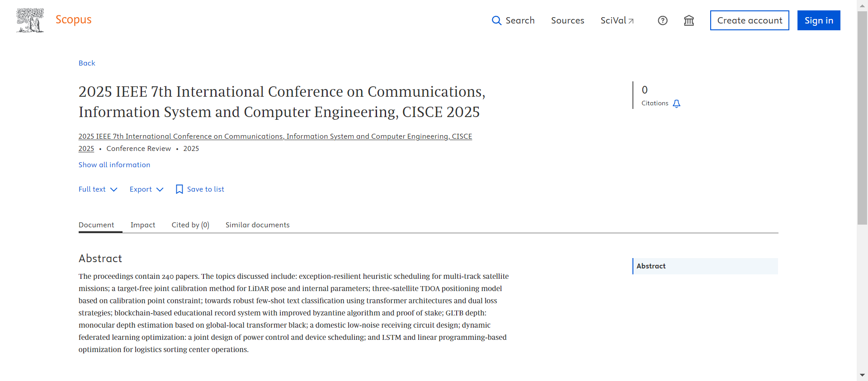The width and height of the screenshot is (868, 381).
Task: Click the Save to list bookmark icon
Action: coord(179,189)
